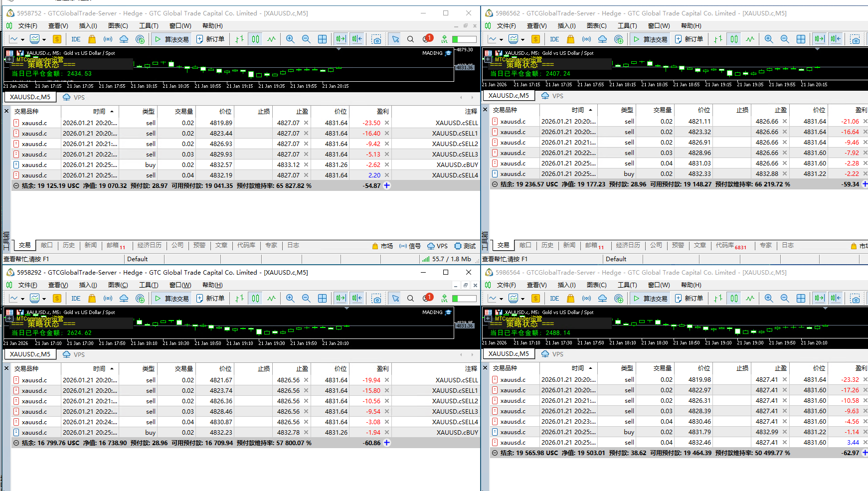Remove take profit 4833.12 on the buy order
The image size is (868, 491).
pyautogui.click(x=306, y=165)
